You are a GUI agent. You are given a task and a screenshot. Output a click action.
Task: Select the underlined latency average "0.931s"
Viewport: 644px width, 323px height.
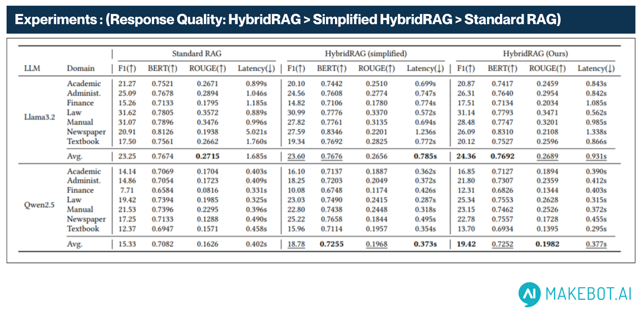coord(596,156)
